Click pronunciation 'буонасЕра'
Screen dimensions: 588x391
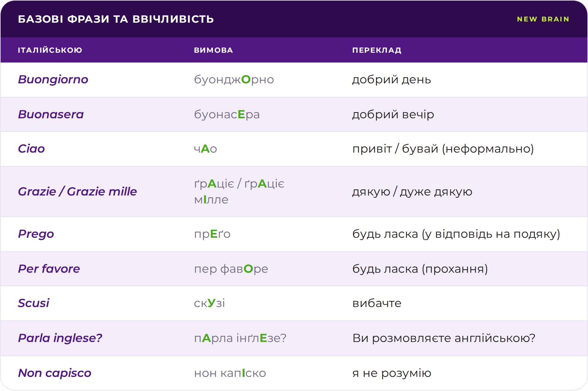pos(227,115)
